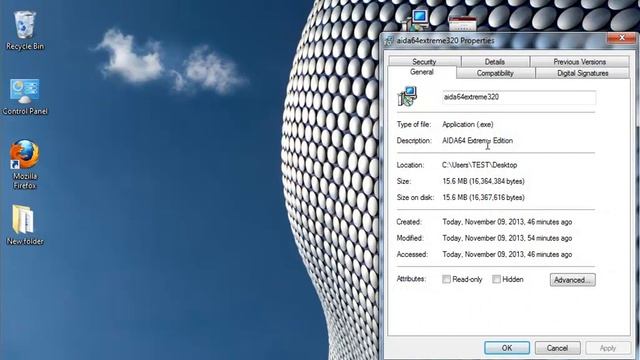Image resolution: width=640 pixels, height=360 pixels.
Task: Select the desktop window icon behind the Properties title bar
Action: pos(462,24)
